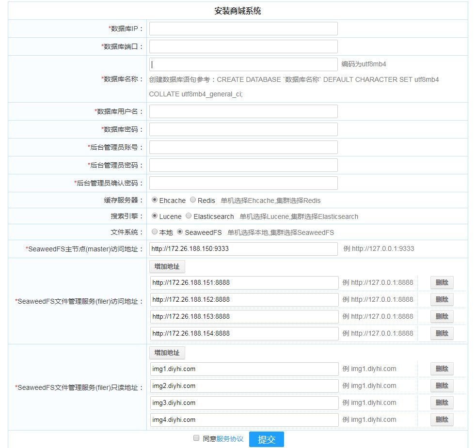Click the 数据库名称 text field

(243, 64)
